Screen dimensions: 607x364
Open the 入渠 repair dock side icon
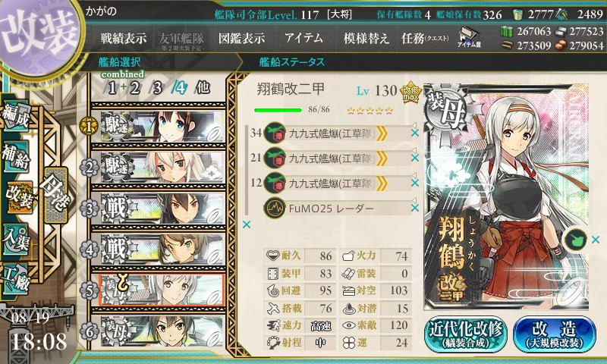coord(16,239)
